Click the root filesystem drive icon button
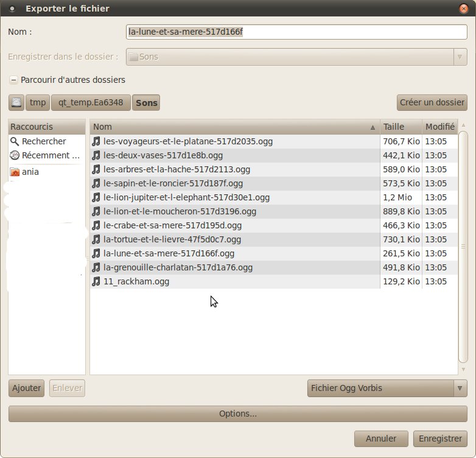476x458 pixels. [16, 103]
